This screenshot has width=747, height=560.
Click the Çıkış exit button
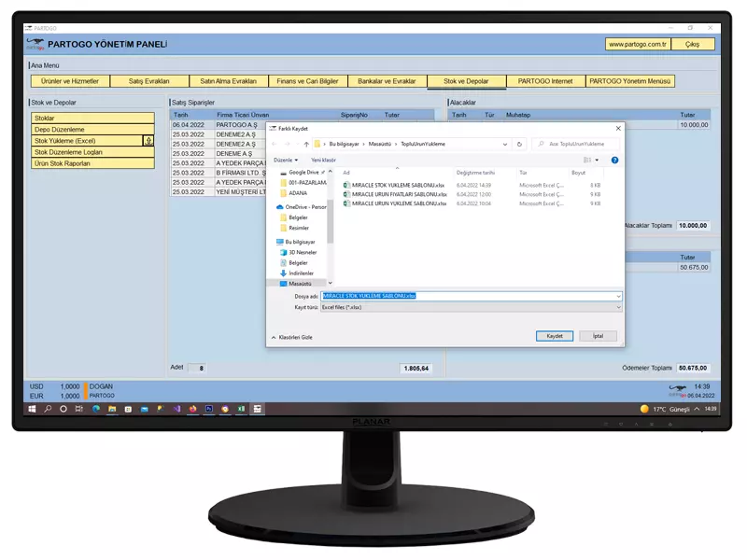pos(693,44)
